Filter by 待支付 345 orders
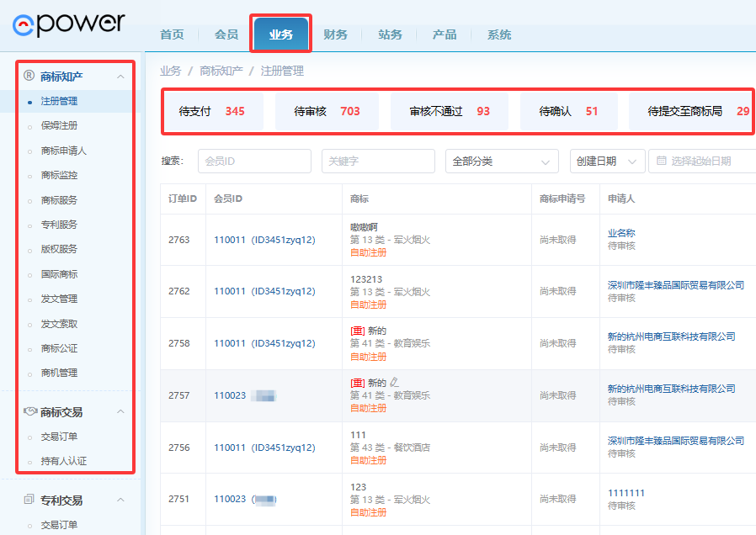 [x=212, y=111]
